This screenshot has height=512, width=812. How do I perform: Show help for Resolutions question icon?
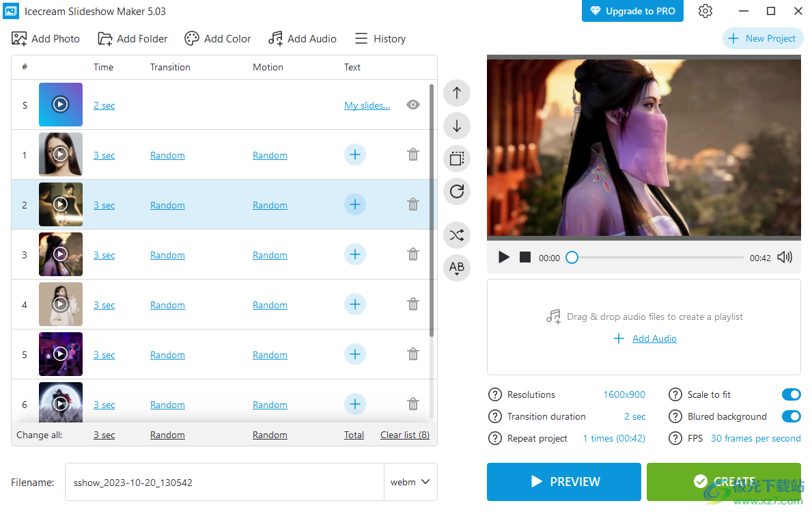[x=495, y=394]
